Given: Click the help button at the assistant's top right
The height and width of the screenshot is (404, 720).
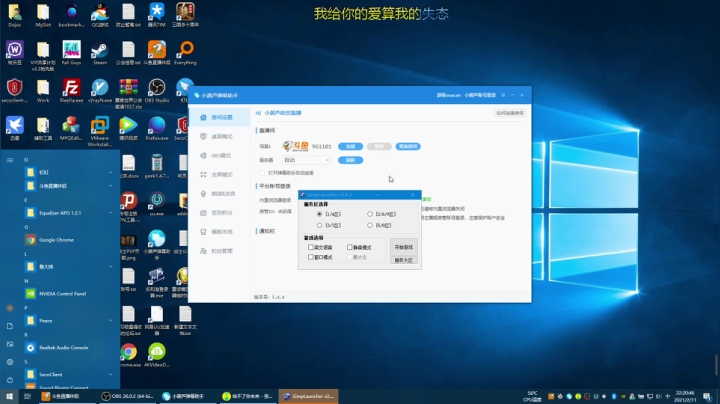Looking at the screenshot, I should click(x=510, y=113).
